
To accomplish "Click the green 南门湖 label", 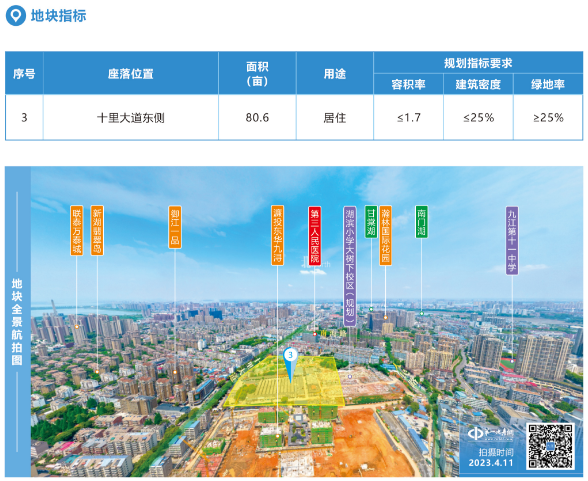I will point(422,222).
